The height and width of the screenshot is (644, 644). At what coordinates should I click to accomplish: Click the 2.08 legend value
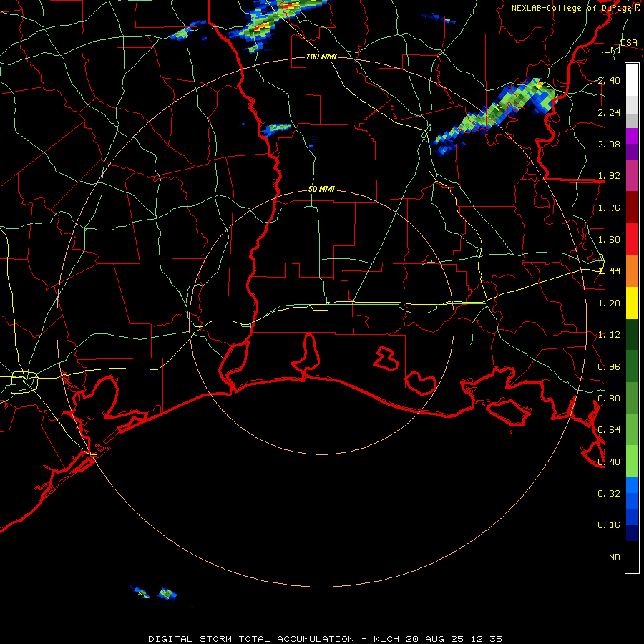tap(609, 144)
